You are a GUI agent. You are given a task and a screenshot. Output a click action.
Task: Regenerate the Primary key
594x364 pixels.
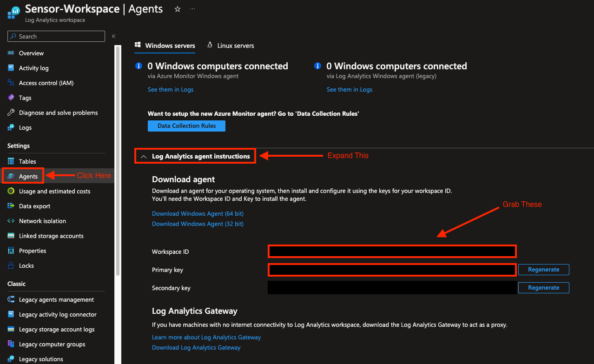click(543, 270)
